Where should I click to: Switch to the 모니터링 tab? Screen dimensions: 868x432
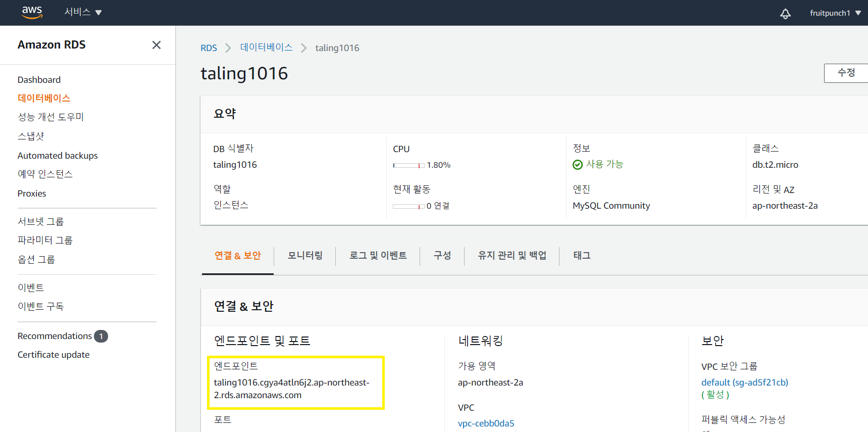coord(305,256)
